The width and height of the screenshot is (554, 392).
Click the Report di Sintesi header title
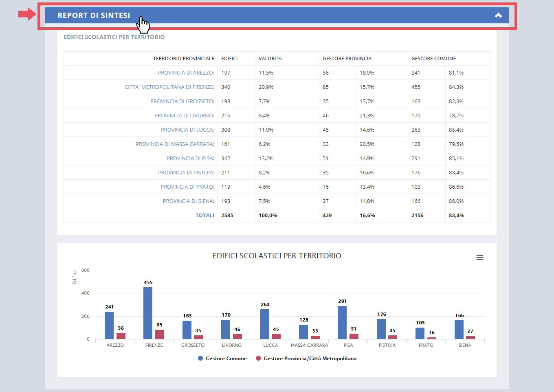click(x=94, y=15)
